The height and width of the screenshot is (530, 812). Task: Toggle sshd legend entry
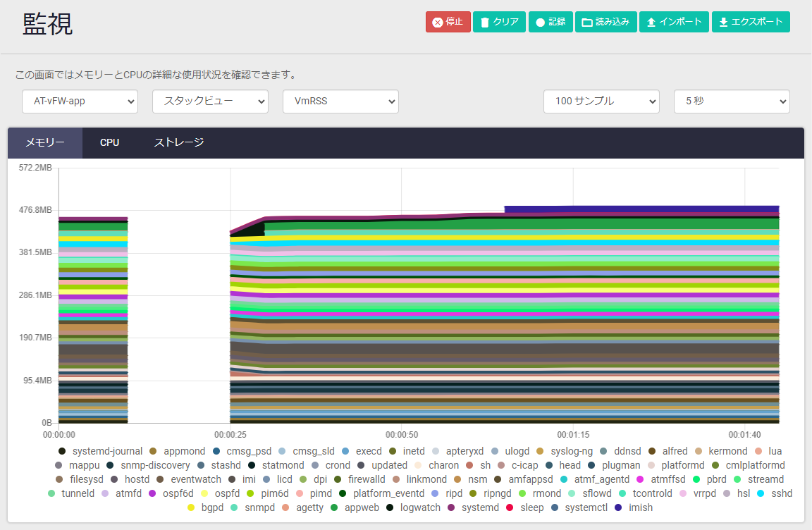click(774, 493)
